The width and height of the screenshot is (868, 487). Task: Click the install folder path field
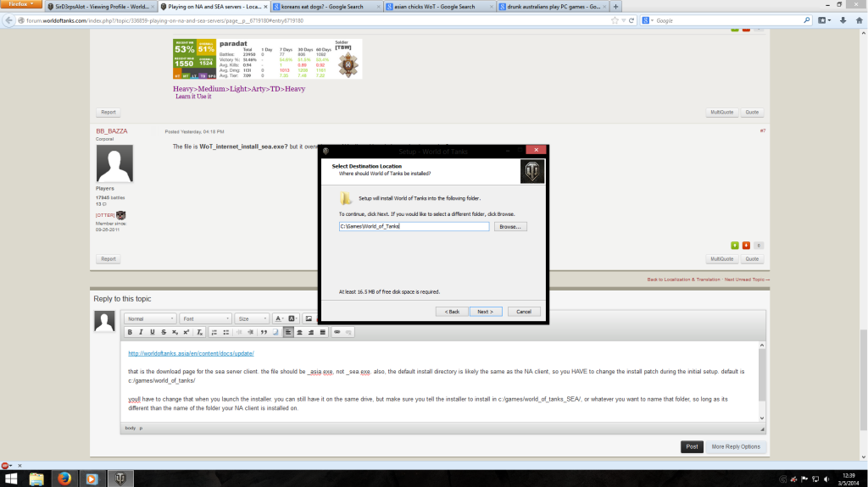[x=414, y=226]
